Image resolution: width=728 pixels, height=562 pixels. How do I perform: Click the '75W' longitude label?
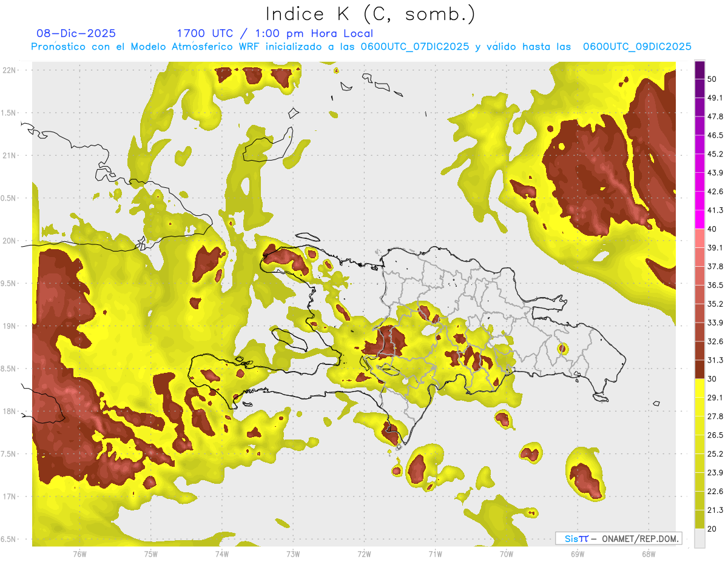click(x=150, y=554)
